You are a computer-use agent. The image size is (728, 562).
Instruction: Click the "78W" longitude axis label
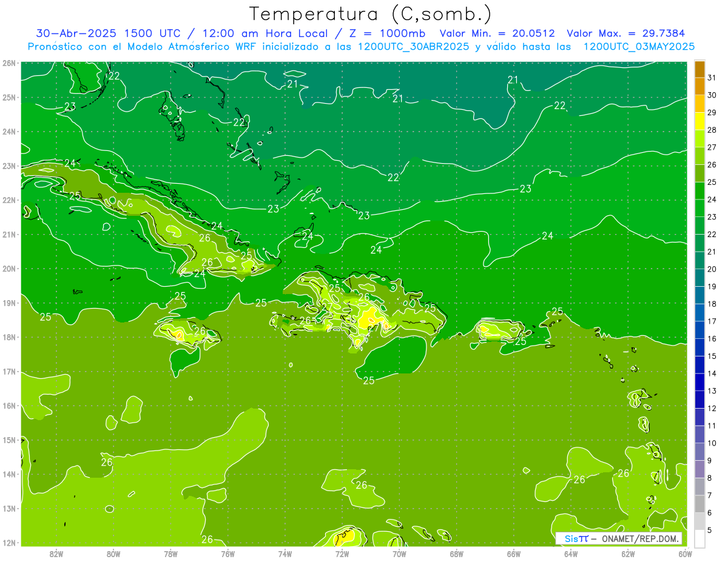click(x=170, y=554)
